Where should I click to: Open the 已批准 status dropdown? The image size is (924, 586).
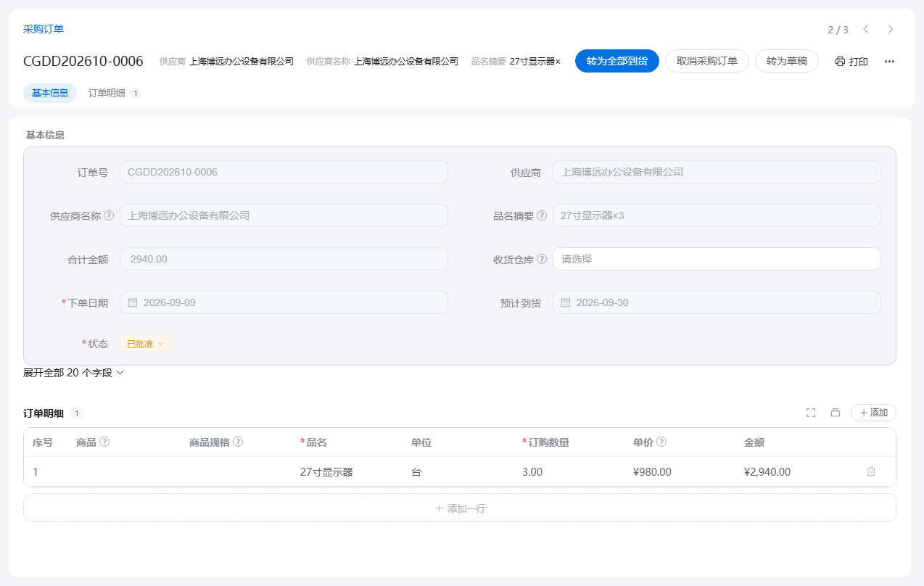[x=147, y=344]
